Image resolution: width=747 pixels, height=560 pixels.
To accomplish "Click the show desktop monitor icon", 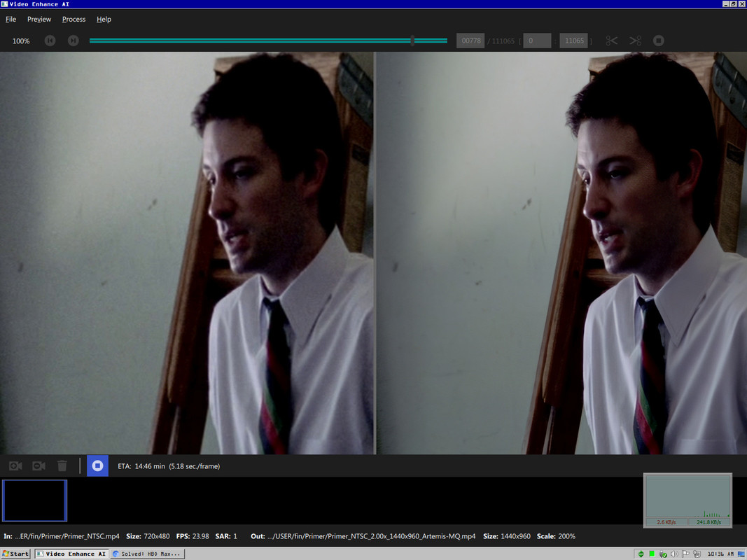I will pyautogui.click(x=741, y=554).
